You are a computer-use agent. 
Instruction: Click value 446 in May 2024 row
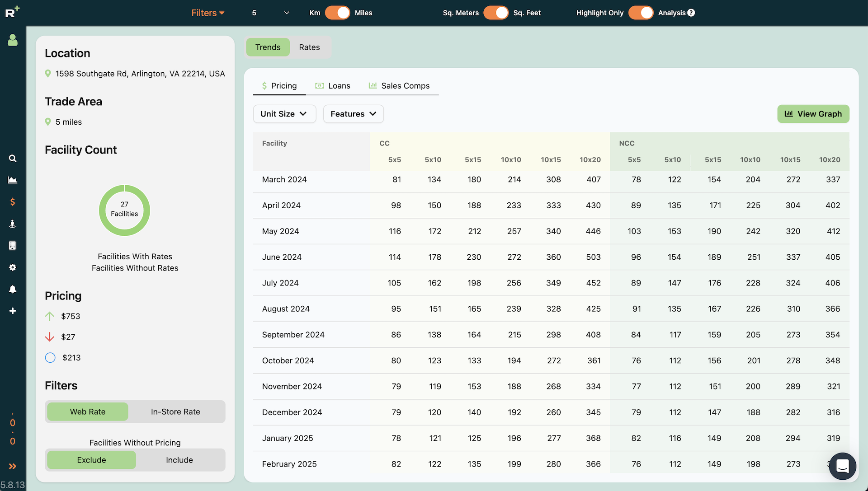coord(593,231)
